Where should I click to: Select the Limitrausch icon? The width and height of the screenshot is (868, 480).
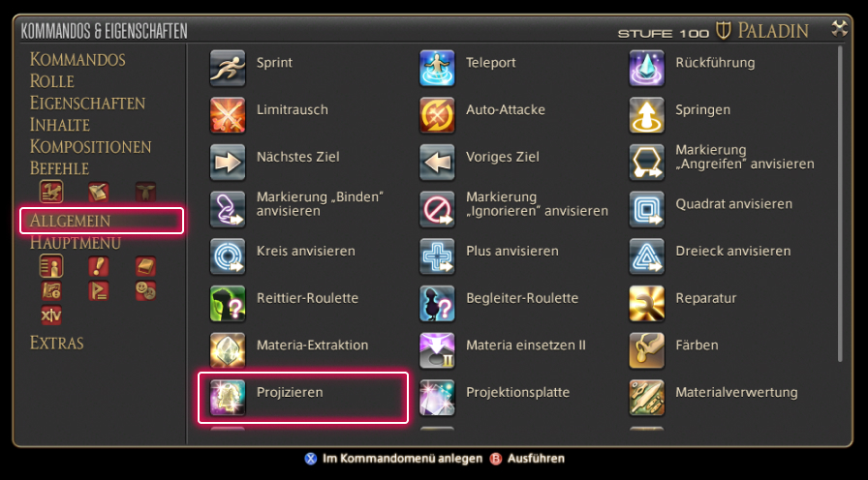click(x=228, y=115)
